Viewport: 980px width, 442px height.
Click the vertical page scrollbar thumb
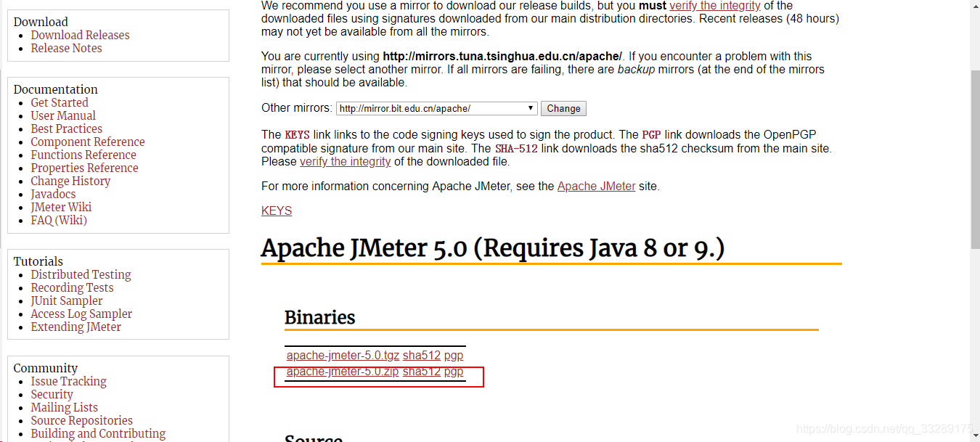[x=975, y=160]
